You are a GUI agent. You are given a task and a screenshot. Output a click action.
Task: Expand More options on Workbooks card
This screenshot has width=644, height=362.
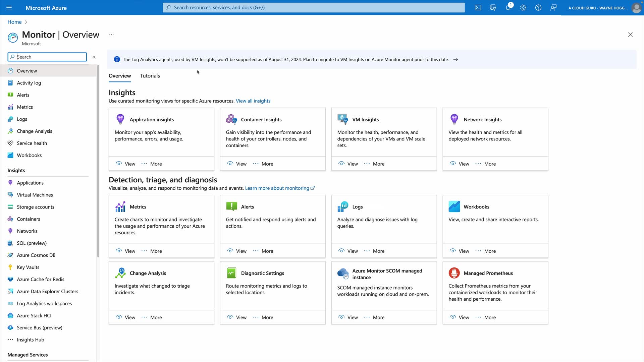(x=485, y=251)
